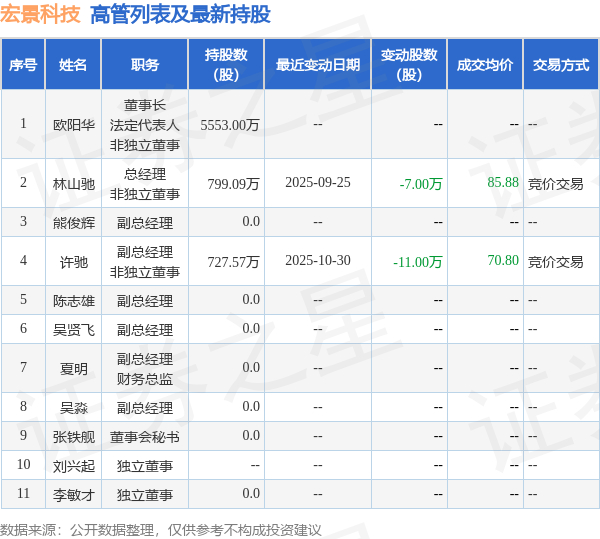The height and width of the screenshot is (539, 600).
Task: Click the average price 85.88
Action: point(503,182)
